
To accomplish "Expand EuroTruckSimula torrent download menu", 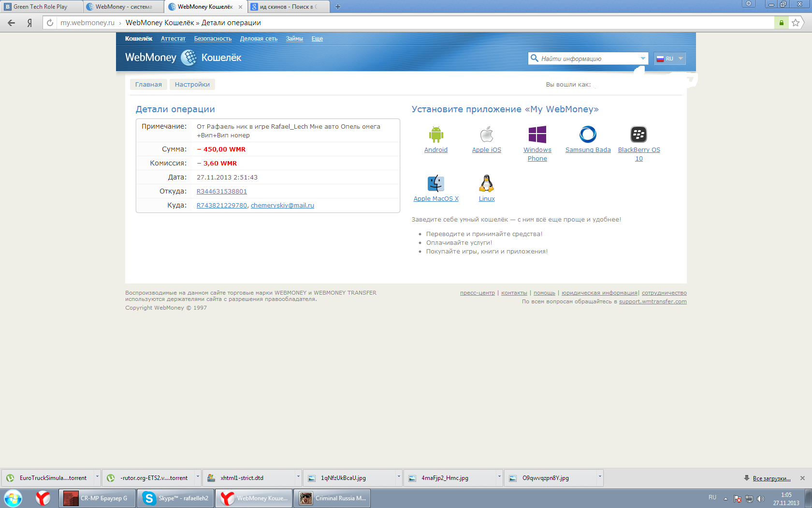I will click(97, 478).
